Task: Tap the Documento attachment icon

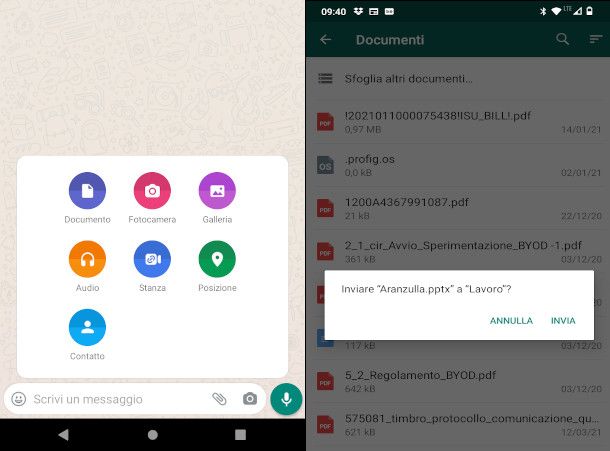Action: coord(87,191)
